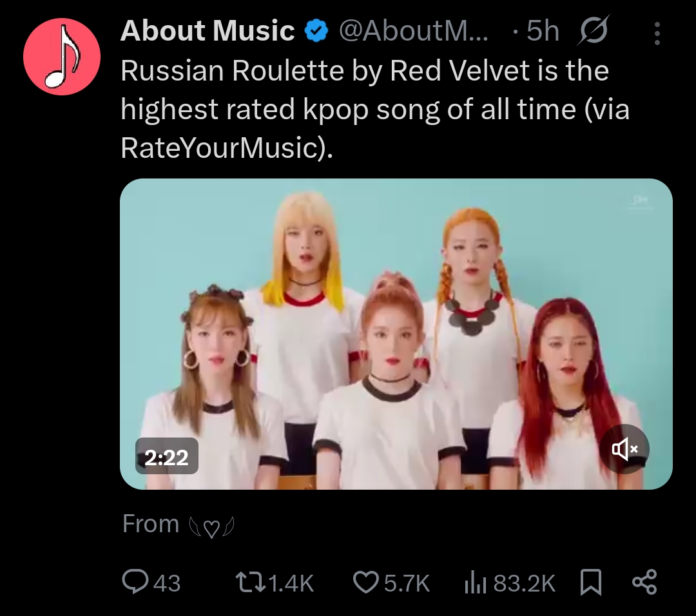
Task: Unmute the video with speaker icon
Action: point(624,450)
